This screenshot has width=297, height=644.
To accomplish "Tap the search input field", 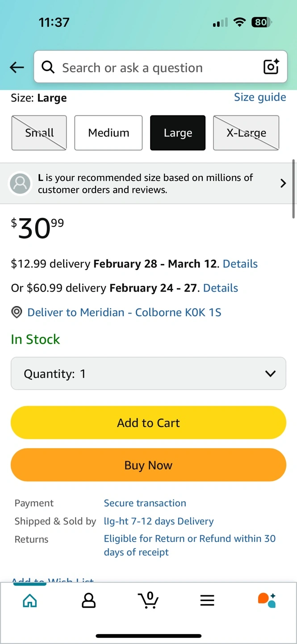I will [152, 68].
